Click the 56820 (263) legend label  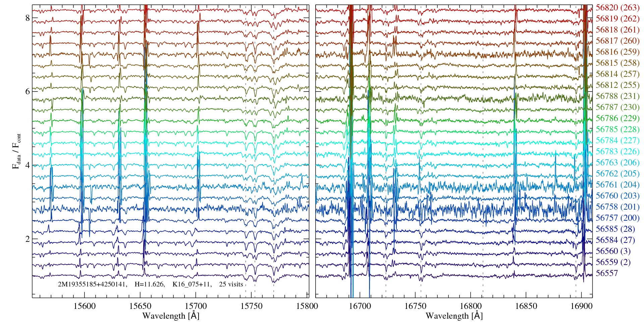617,8
